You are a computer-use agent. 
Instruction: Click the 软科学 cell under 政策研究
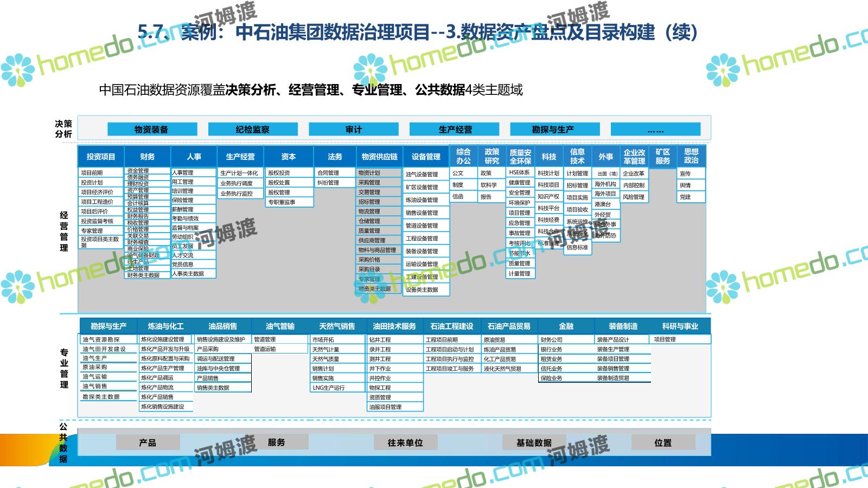[x=492, y=185]
